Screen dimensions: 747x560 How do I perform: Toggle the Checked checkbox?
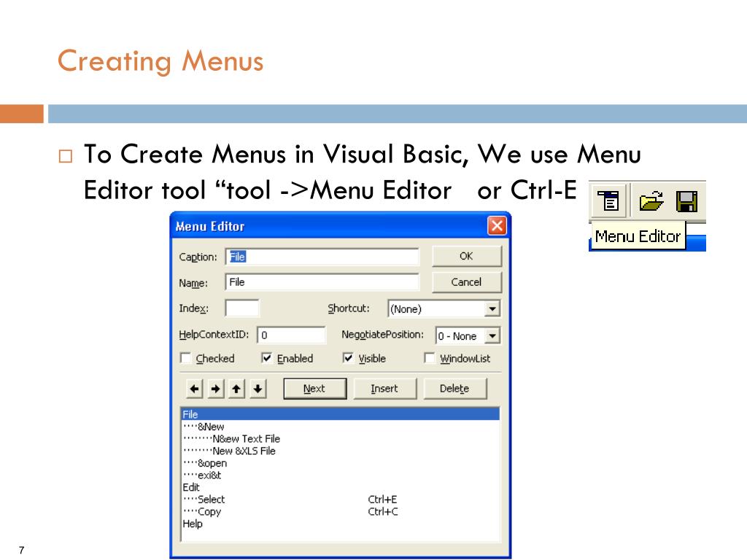[185, 358]
